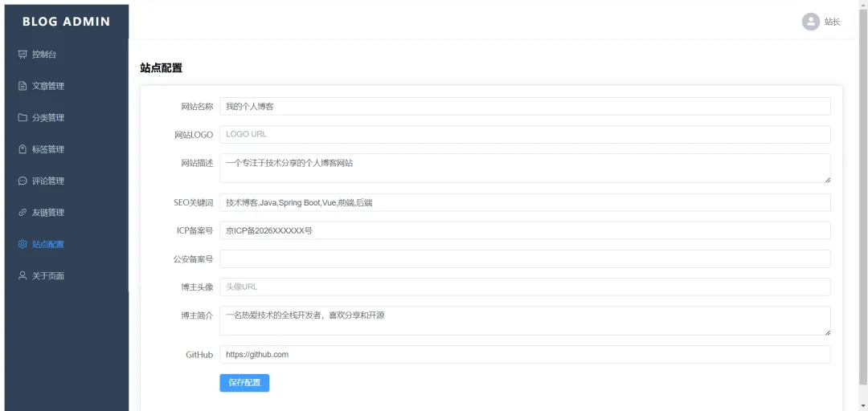Focus the 博主头像 URL input field
The height and width of the screenshot is (411, 868).
(x=525, y=287)
